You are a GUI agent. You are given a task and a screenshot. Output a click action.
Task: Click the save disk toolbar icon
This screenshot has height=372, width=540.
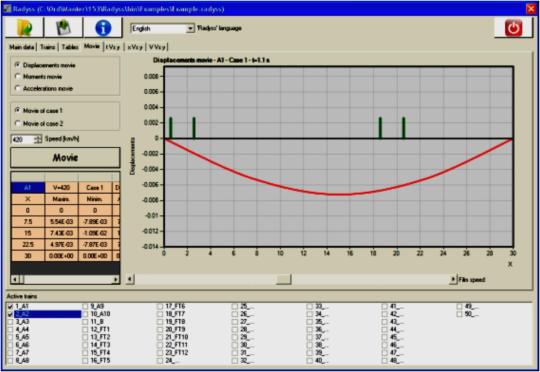63,28
